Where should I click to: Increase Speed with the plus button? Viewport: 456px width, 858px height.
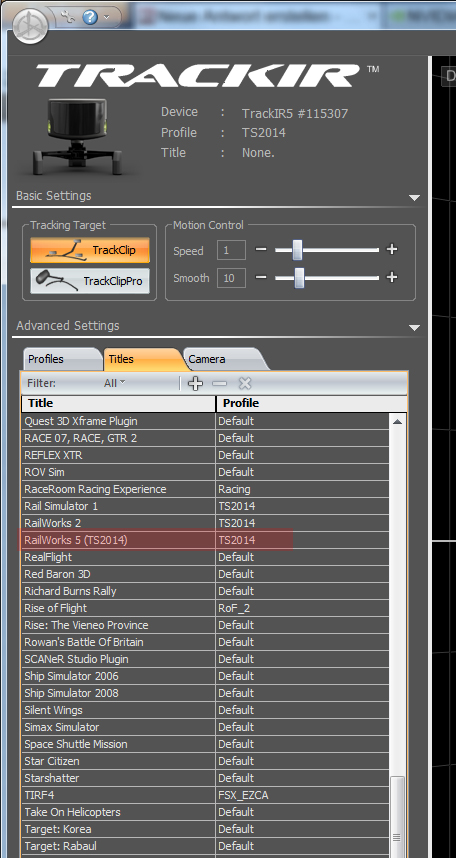(391, 250)
